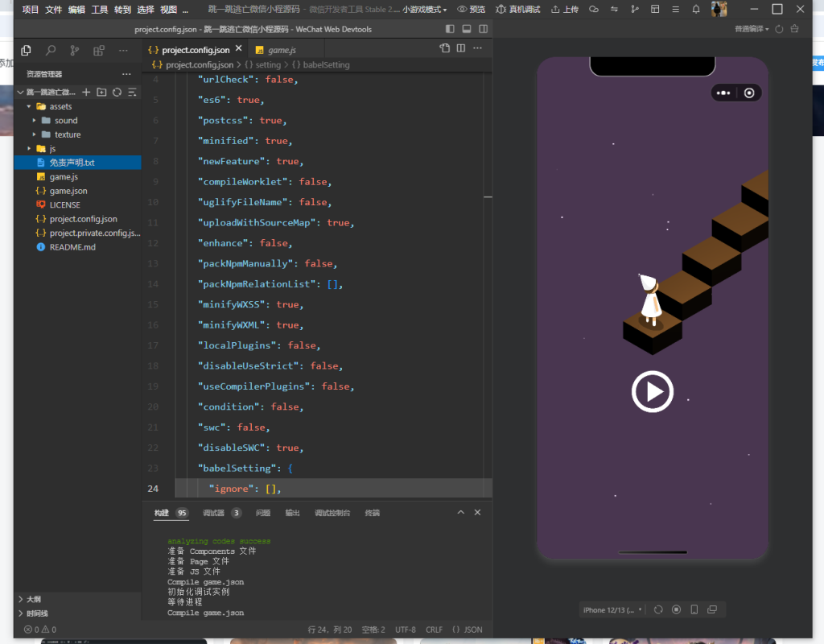Image resolution: width=824 pixels, height=644 pixels.
Task: Click the real device debug bug button
Action: (x=517, y=10)
